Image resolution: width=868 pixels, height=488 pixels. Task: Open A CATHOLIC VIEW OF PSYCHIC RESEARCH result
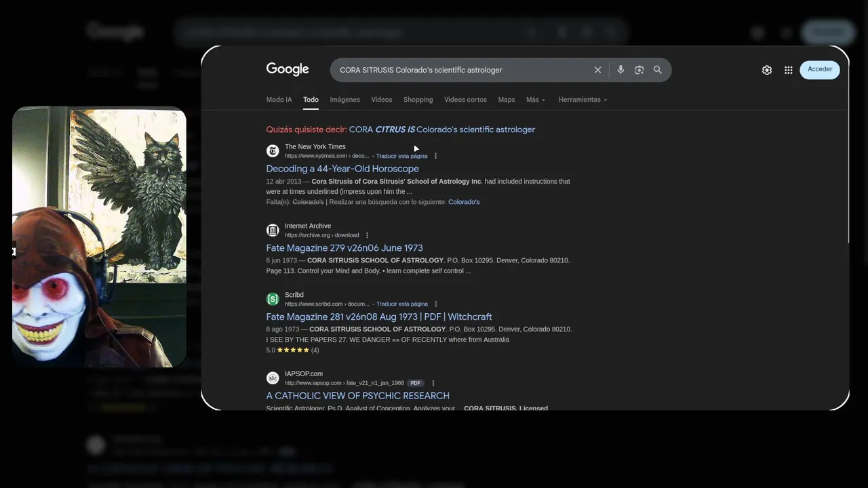(x=357, y=396)
